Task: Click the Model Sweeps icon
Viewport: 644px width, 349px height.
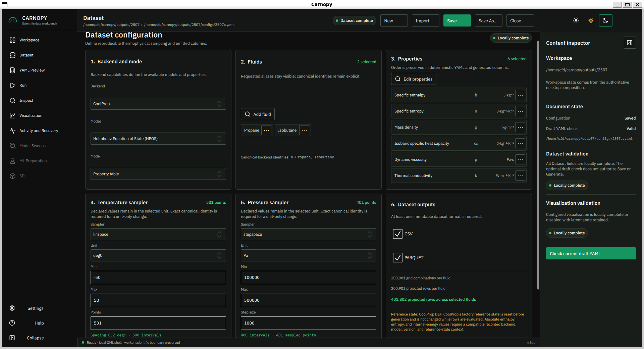Action: click(x=12, y=146)
